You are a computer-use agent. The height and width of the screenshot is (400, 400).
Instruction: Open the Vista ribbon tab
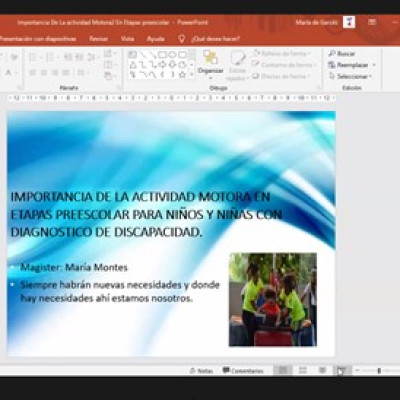[x=128, y=39]
